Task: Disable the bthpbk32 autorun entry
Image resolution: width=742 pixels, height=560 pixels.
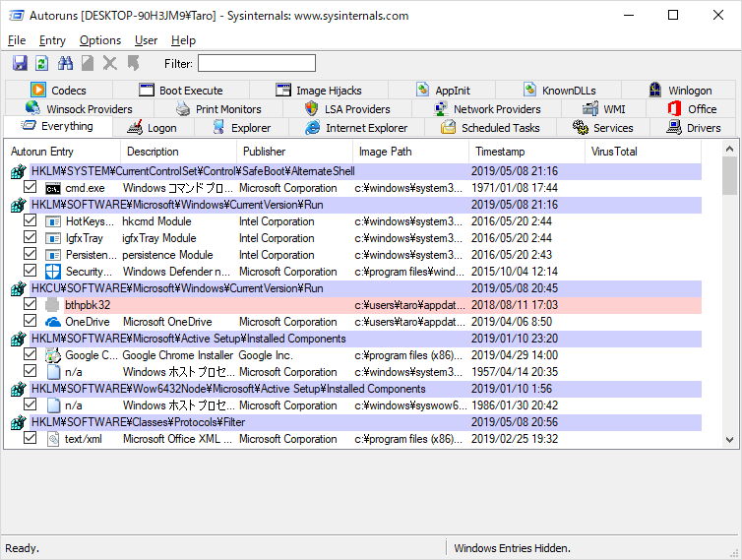Action: click(30, 304)
